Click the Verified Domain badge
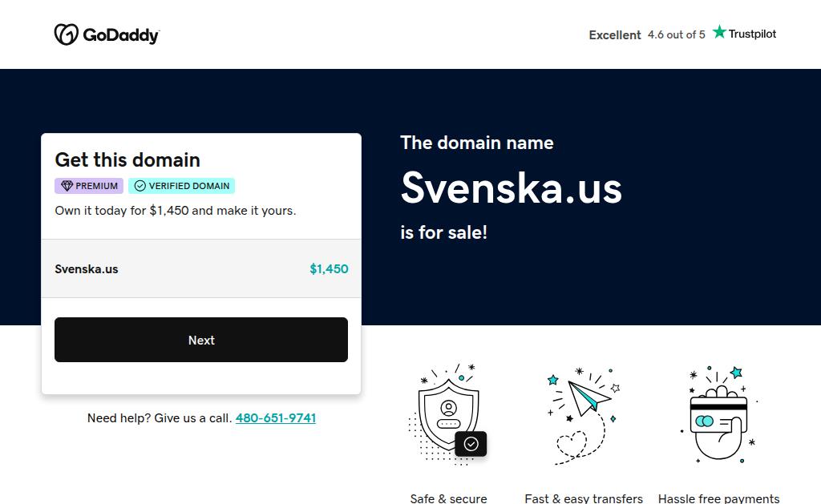 click(182, 186)
